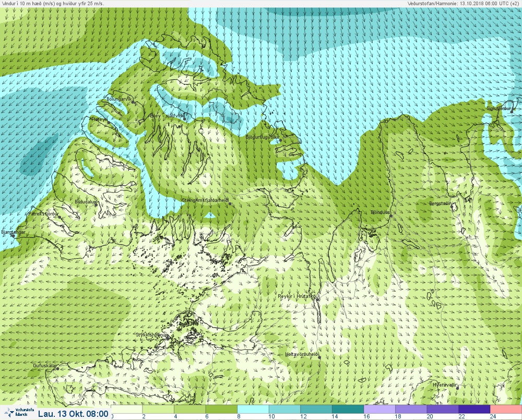Select the purple 18–20 m/s legend swatch
The height and width of the screenshot is (420, 522).
411,409
